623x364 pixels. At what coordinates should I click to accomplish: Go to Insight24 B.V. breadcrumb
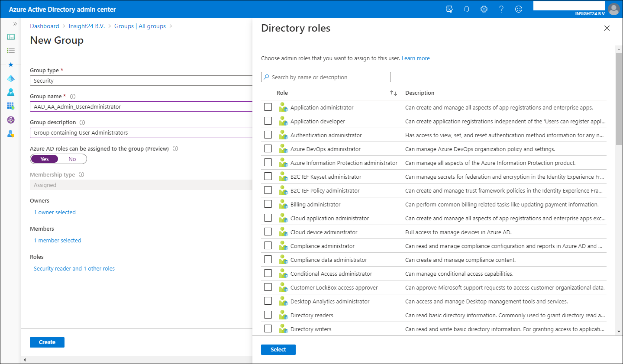click(87, 26)
